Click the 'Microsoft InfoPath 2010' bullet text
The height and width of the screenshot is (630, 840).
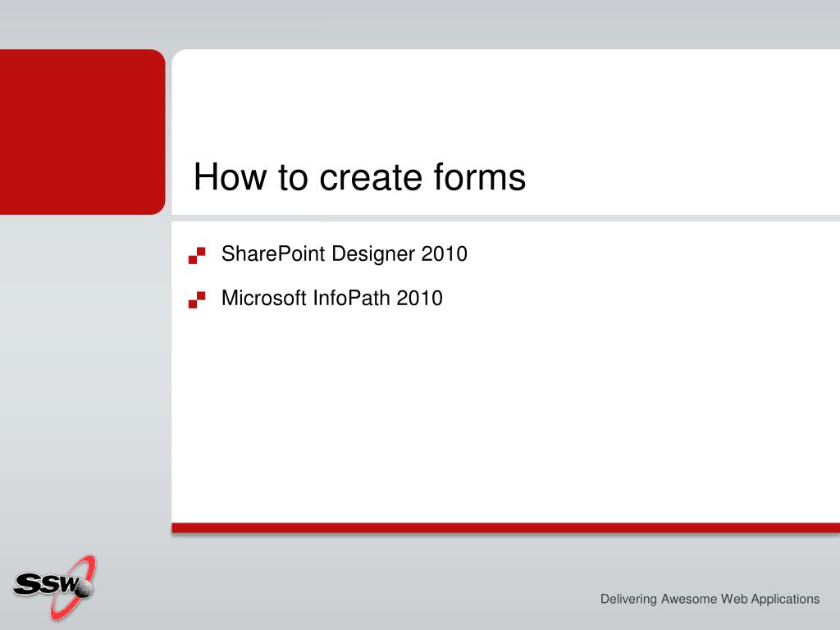[332, 298]
